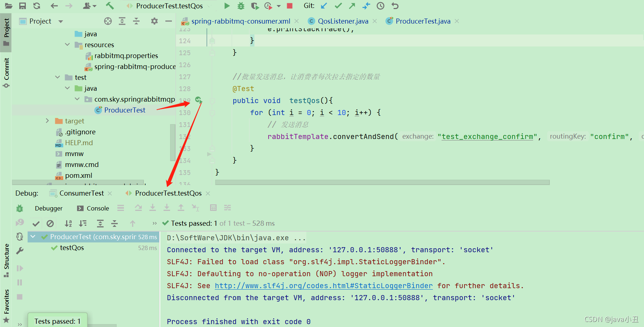The width and height of the screenshot is (644, 327).
Task: Toggle Sort alphabetically in test results
Action: coord(68,224)
